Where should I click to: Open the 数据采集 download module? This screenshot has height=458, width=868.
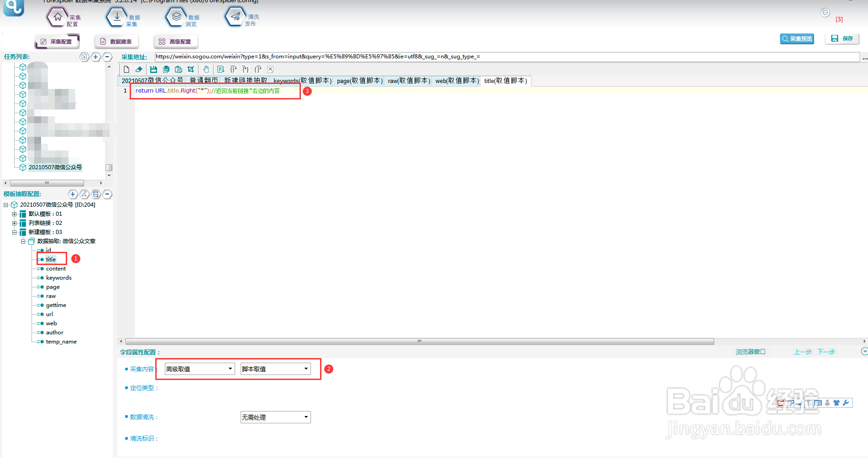click(123, 18)
